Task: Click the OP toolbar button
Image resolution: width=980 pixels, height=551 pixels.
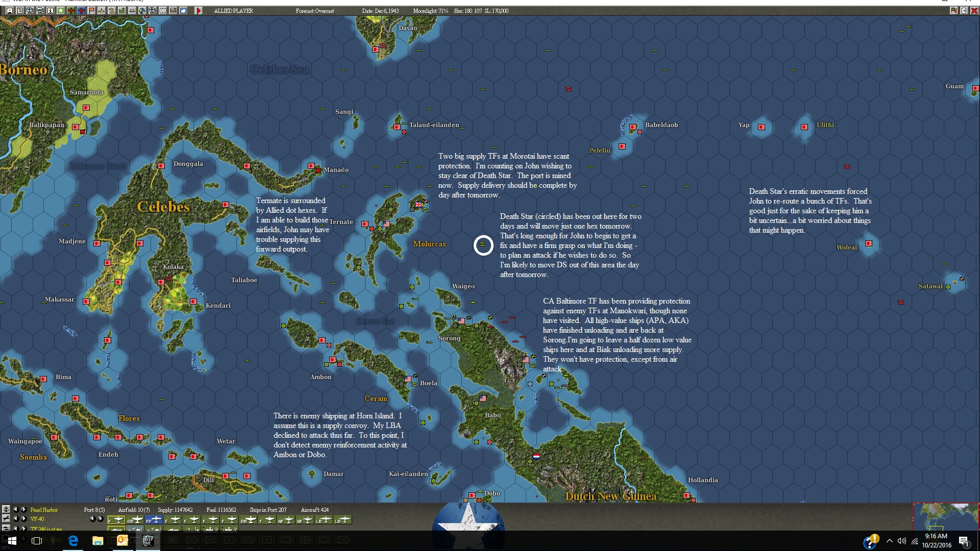Action: click(x=162, y=10)
